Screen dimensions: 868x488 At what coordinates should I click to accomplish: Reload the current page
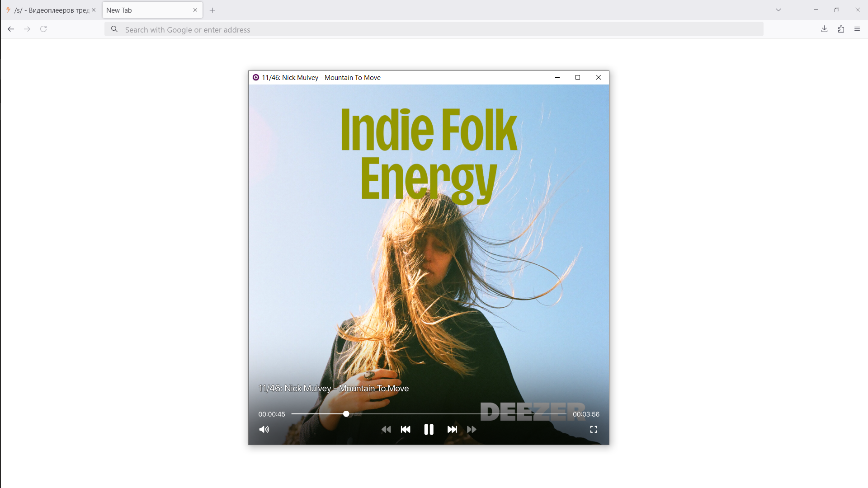point(43,29)
